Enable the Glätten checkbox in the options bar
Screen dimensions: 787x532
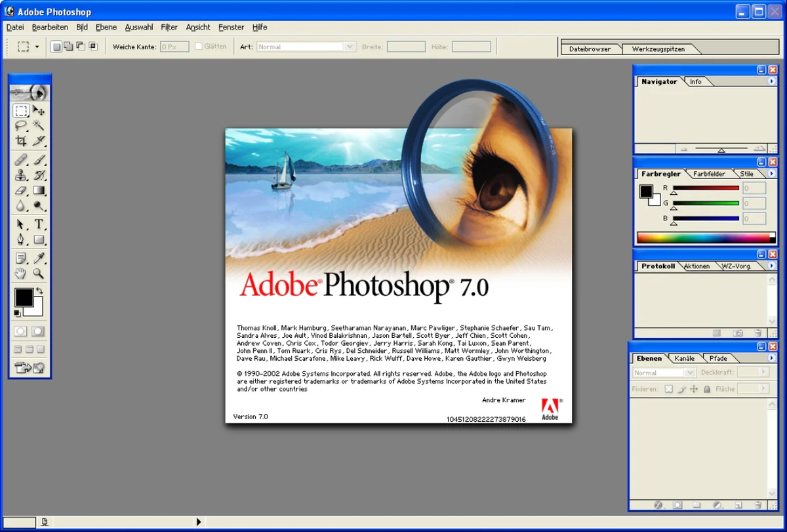pyautogui.click(x=198, y=46)
